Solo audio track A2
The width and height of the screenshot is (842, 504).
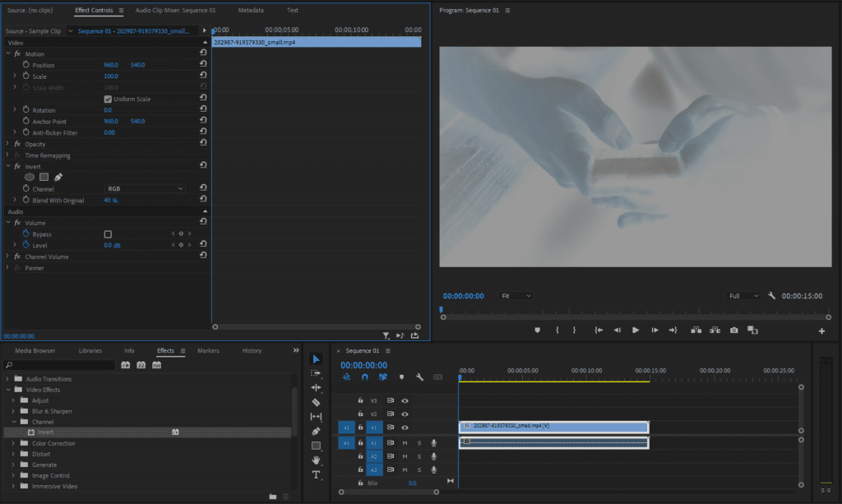point(419,456)
